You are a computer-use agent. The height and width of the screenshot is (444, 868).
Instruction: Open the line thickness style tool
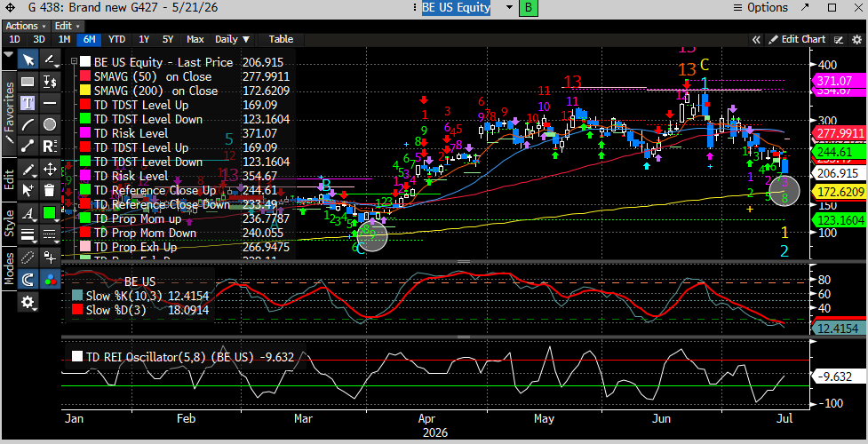(x=28, y=234)
